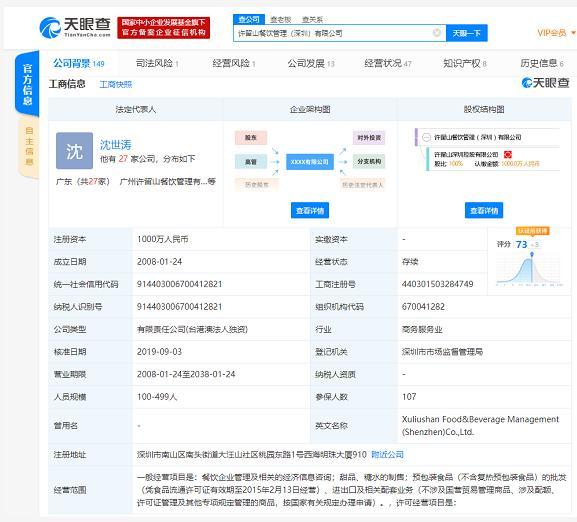Click the score value 73
The width and height of the screenshot is (577, 522).
click(x=521, y=244)
